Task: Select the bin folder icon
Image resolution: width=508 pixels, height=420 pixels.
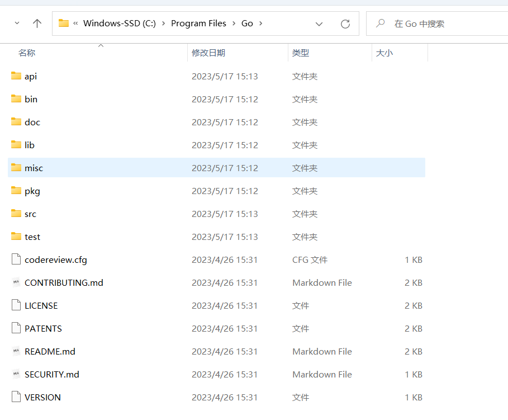Action: pyautogui.click(x=16, y=98)
